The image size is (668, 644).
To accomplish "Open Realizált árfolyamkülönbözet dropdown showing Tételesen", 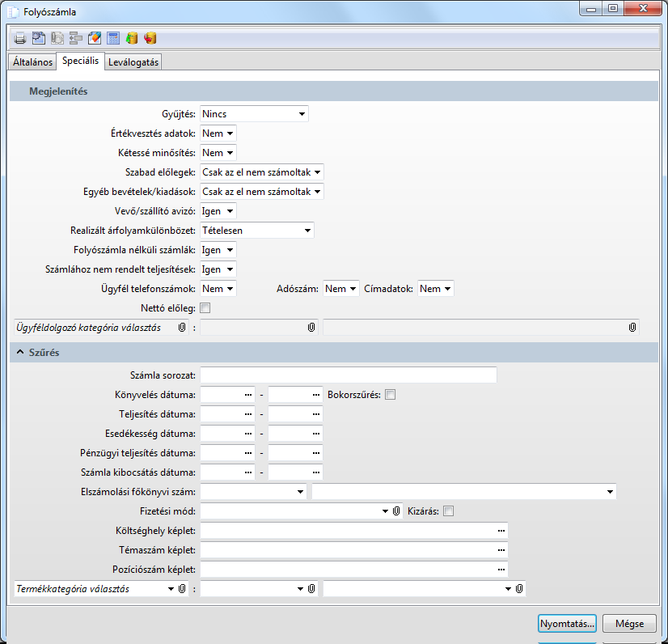I will [257, 231].
